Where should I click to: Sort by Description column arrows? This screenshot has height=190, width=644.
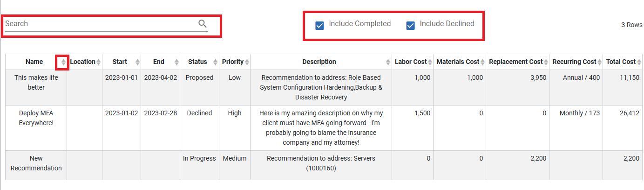388,62
